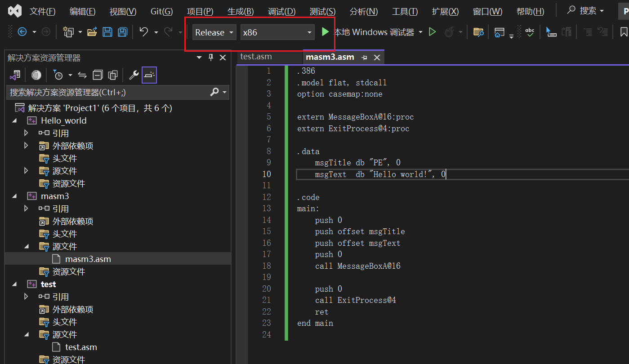Open the 调试(D) debug menu

(282, 11)
